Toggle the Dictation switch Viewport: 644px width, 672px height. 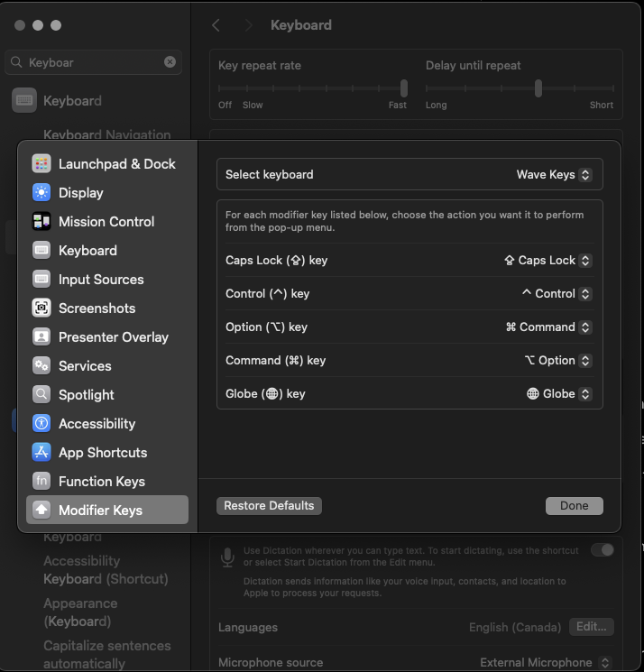(x=602, y=550)
